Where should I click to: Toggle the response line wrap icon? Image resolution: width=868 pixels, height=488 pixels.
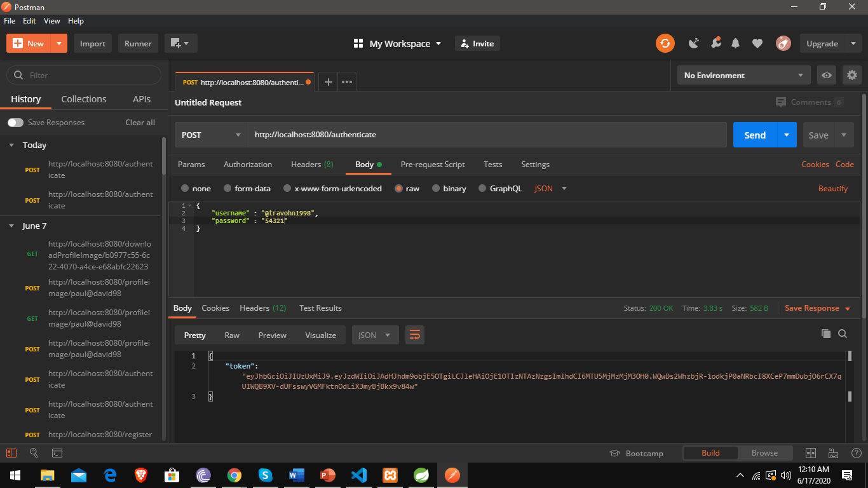[415, 335]
